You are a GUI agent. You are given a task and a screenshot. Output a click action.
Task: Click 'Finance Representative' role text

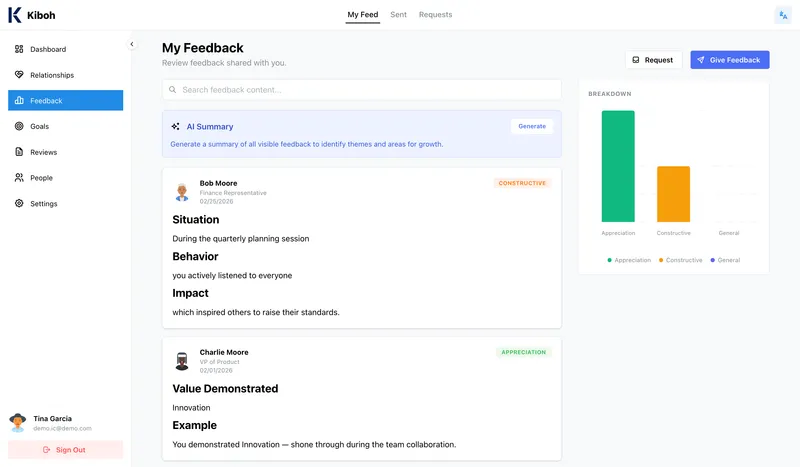coord(233,193)
